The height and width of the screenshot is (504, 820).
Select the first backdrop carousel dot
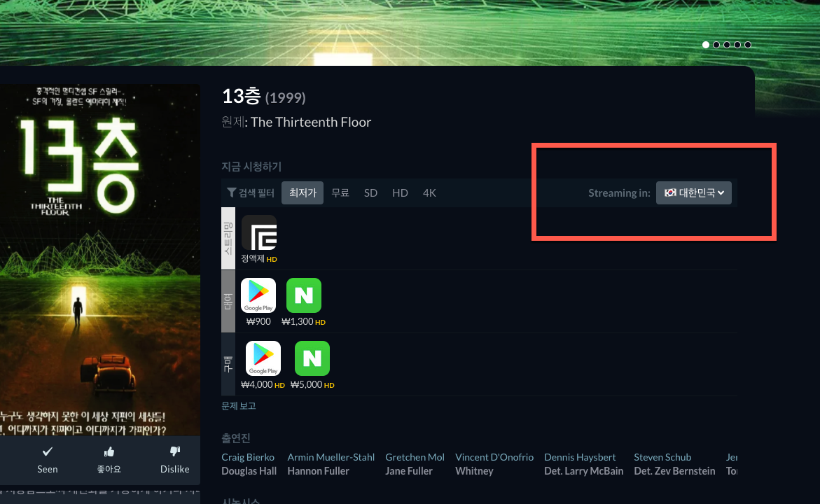click(x=706, y=45)
